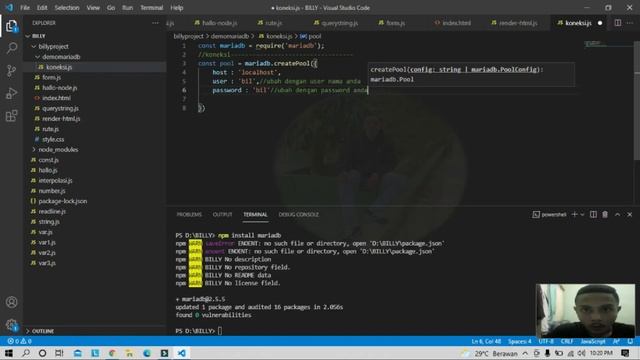Viewport: 640px width, 360px height.
Task: Switch to the DEBUG CONSOLE tab
Action: pos(298,215)
